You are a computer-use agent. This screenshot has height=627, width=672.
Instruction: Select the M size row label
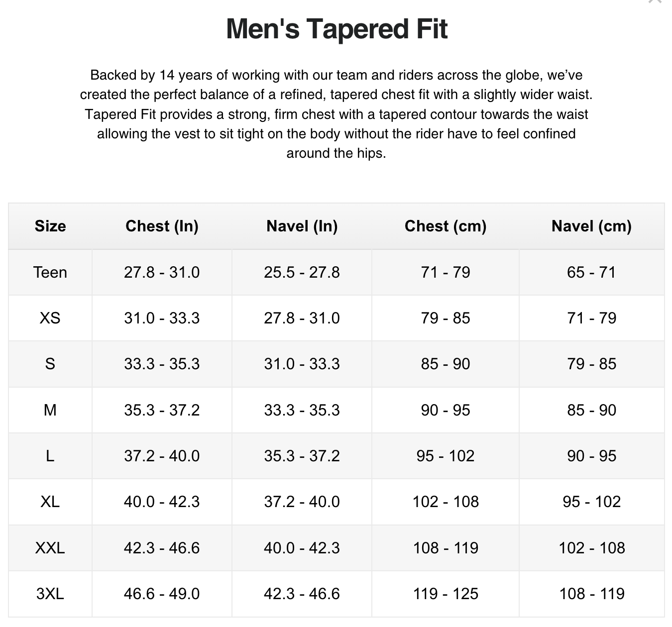click(x=50, y=410)
